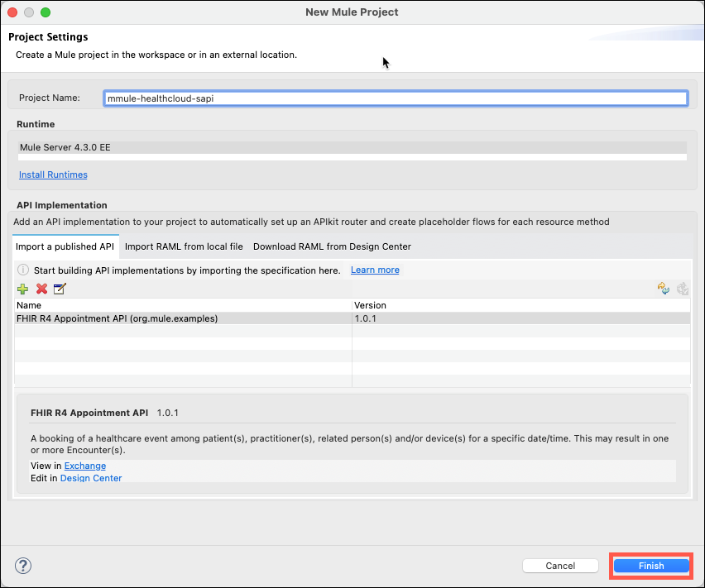Screen dimensions: 705x588
Task: Click the orange and blue refresh arrows icon
Action: click(663, 289)
